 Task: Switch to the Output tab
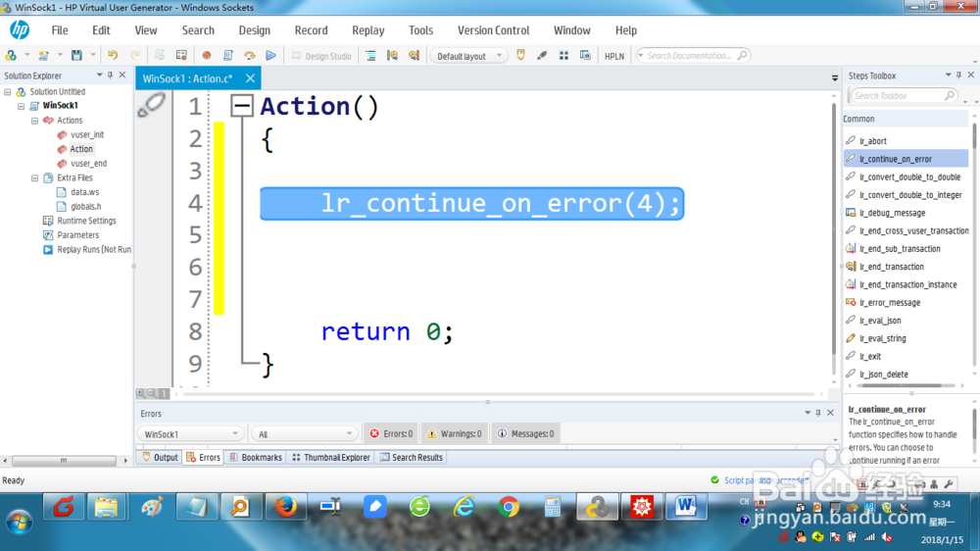tap(160, 457)
